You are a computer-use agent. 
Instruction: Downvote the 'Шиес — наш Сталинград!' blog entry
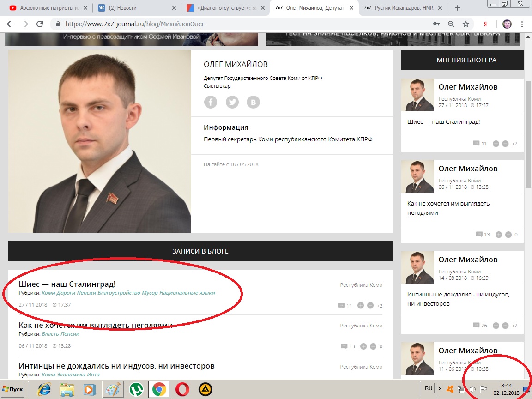pos(370,305)
